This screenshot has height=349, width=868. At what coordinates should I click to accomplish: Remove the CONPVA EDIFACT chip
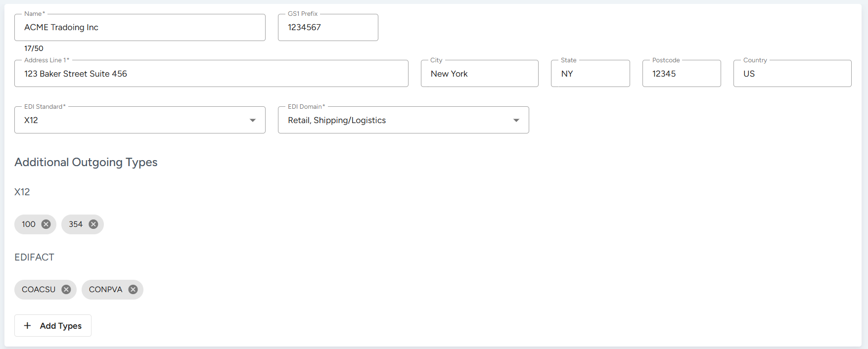[x=133, y=290]
